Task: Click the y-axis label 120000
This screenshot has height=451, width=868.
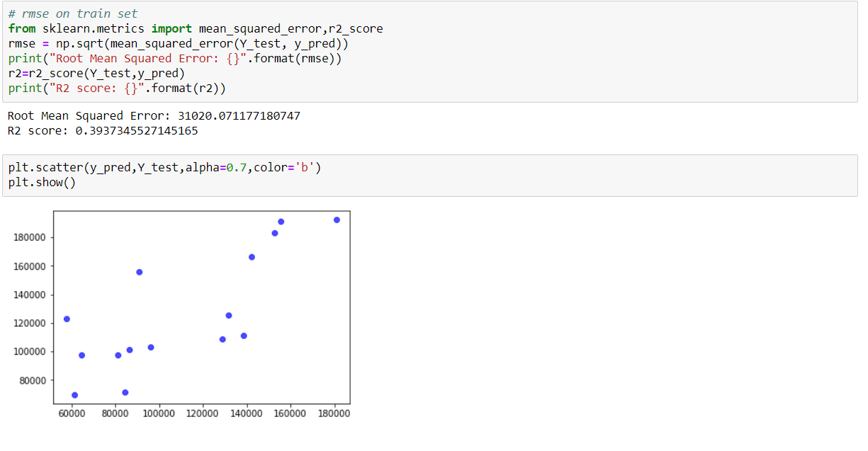Action: coord(29,323)
